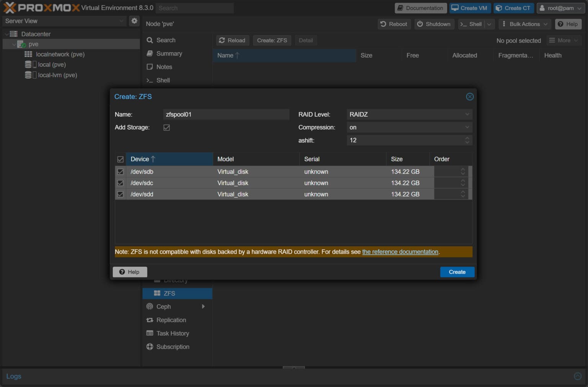
Task: Click the gear icon next to Server View
Action: pyautogui.click(x=134, y=21)
